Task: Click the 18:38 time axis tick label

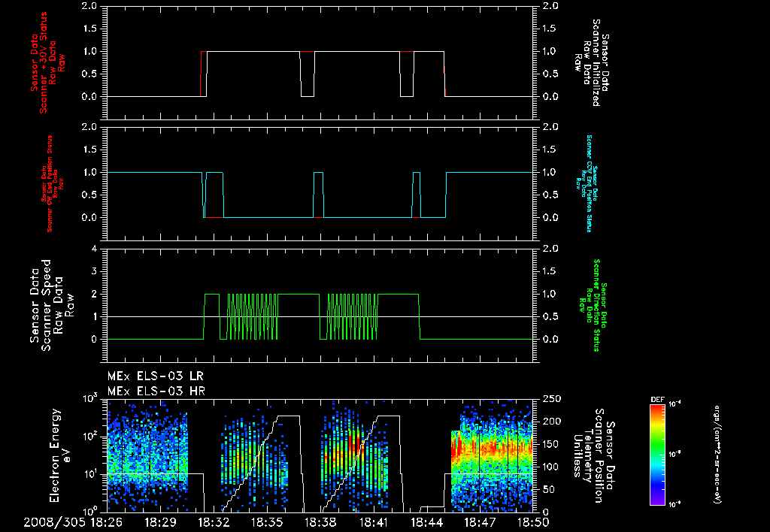Action: (x=320, y=522)
